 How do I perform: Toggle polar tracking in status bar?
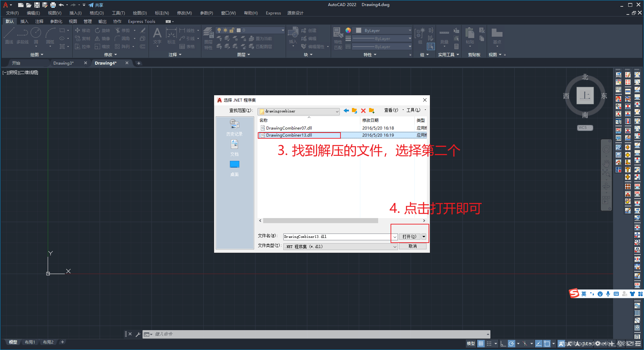coord(512,344)
